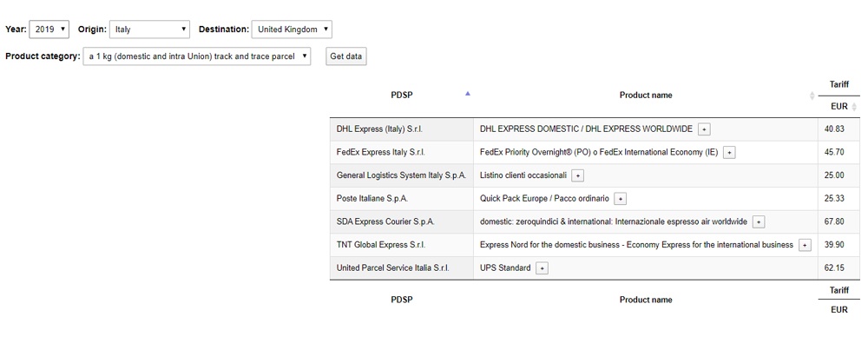Viewport: 868px width, 363px height.
Task: Sort table by EUR tariff arrows
Action: pyautogui.click(x=854, y=107)
